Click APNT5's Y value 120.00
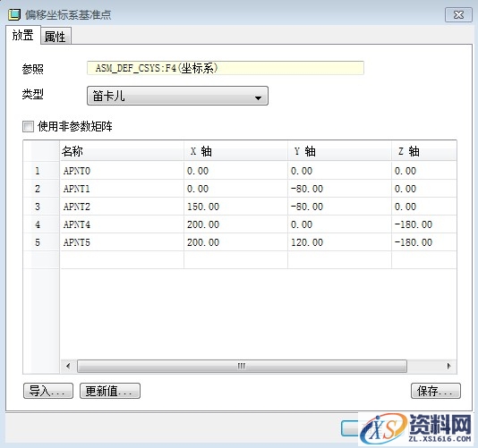 339,242
